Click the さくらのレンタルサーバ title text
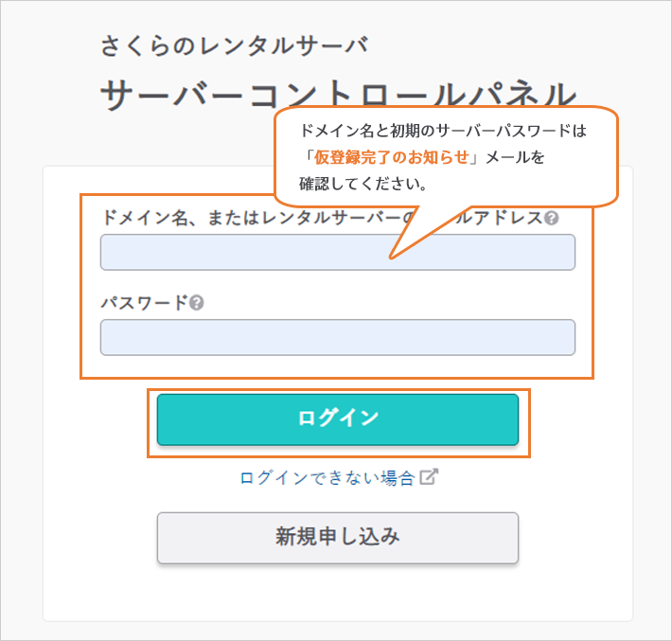672x641 pixels. click(234, 45)
